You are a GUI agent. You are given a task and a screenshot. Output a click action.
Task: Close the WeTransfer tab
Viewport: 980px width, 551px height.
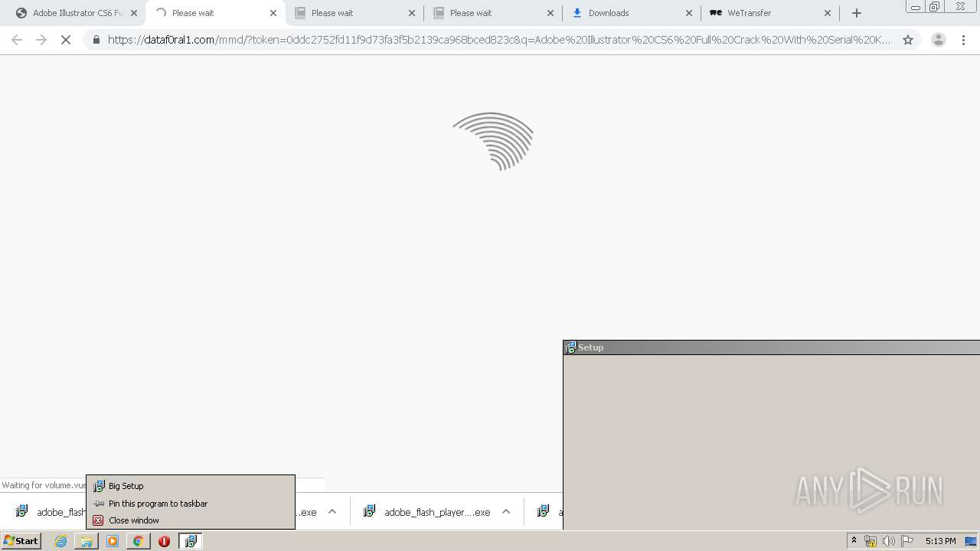(x=828, y=13)
